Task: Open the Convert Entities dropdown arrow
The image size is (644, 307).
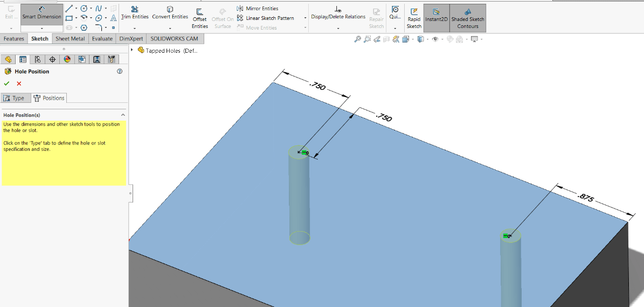Action: click(170, 29)
